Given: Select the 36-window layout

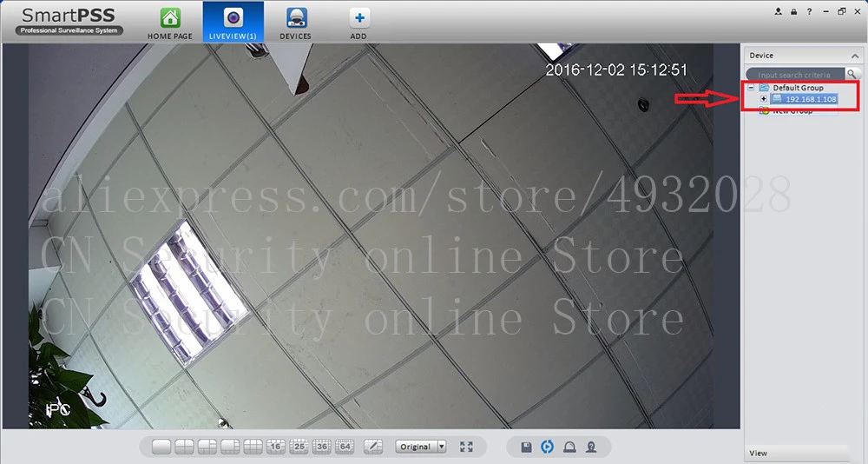Looking at the screenshot, I should point(322,447).
